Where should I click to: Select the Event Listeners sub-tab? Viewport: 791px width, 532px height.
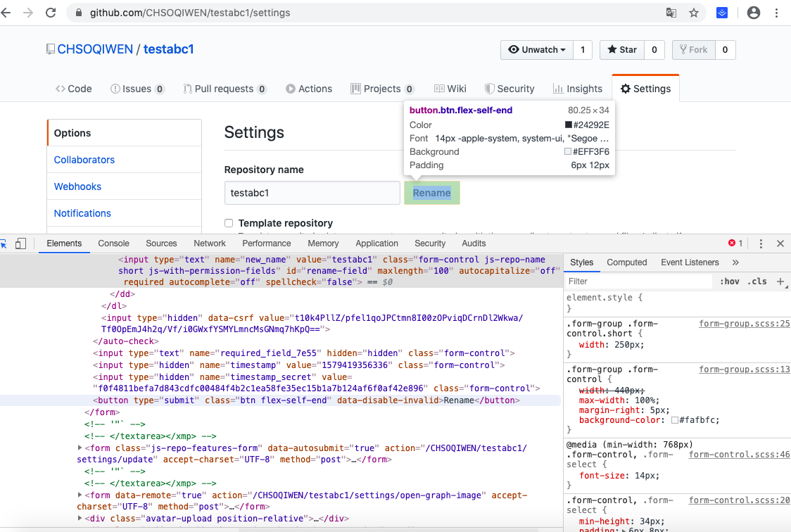[690, 262]
